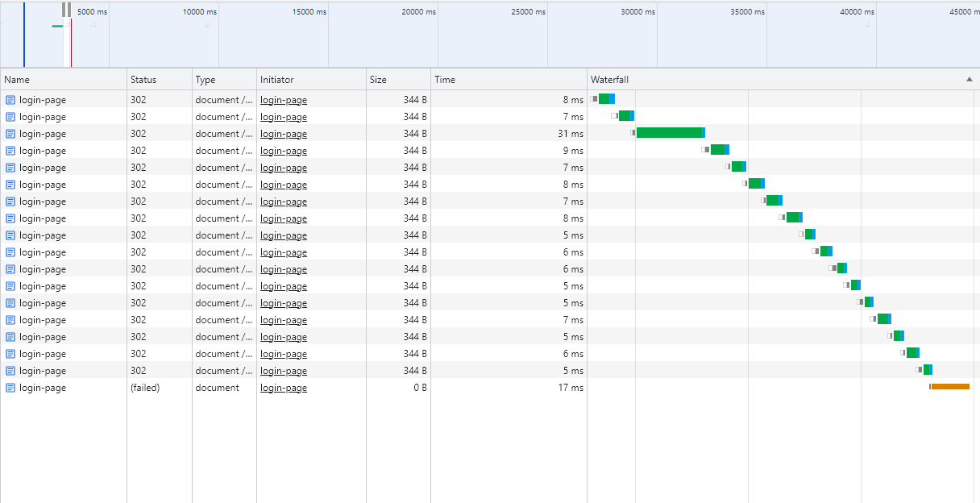980x503 pixels.
Task: Click the waterfall bar of the 9 ms request
Action: (719, 150)
